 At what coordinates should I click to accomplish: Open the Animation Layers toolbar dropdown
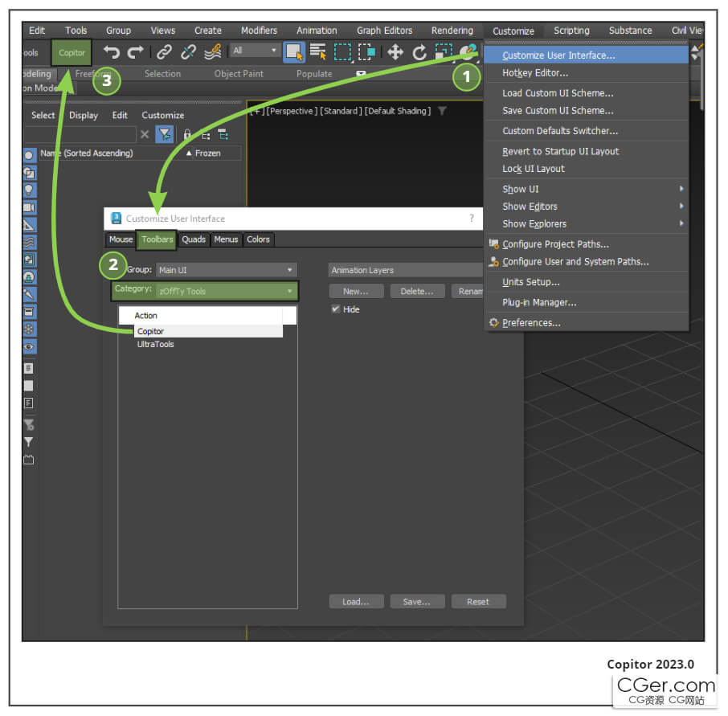pos(405,270)
